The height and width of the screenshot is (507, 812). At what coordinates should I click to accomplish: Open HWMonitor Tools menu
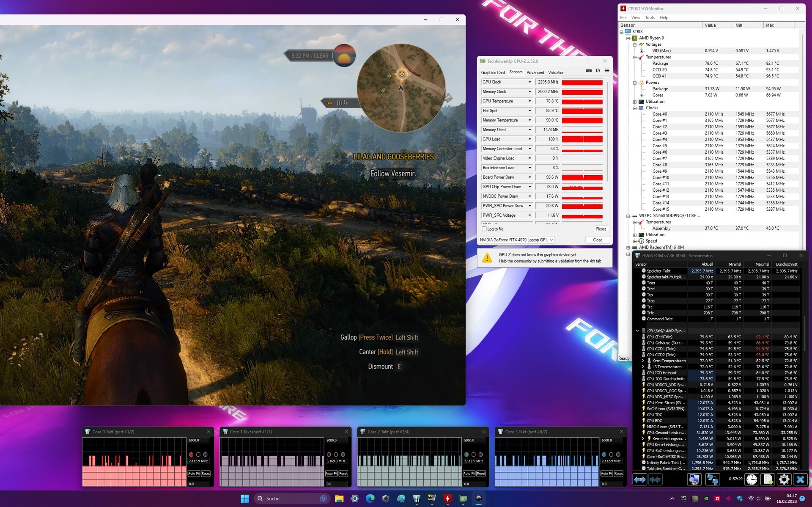tap(650, 18)
